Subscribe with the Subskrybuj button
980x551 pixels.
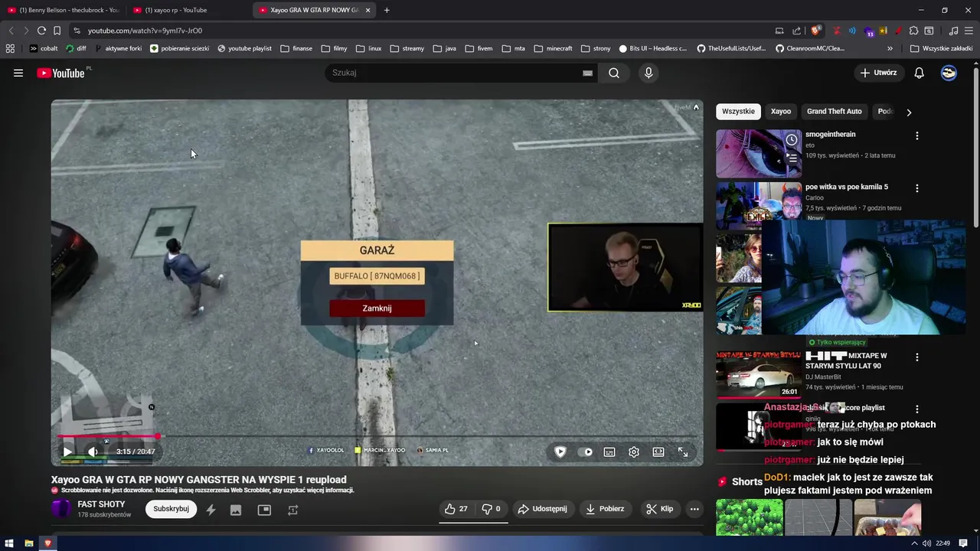click(x=171, y=509)
